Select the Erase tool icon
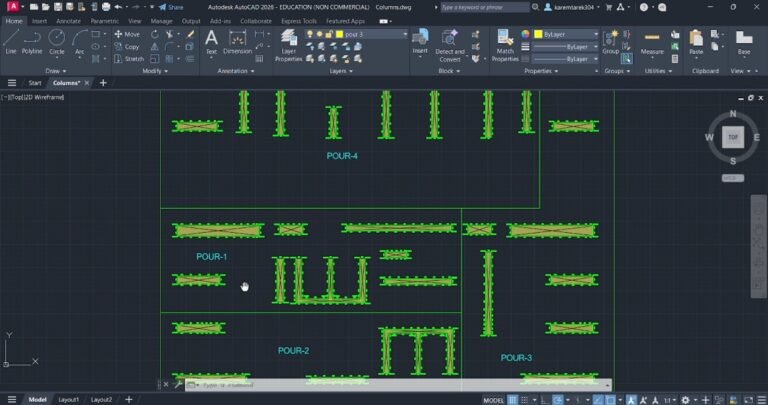 click(x=190, y=34)
